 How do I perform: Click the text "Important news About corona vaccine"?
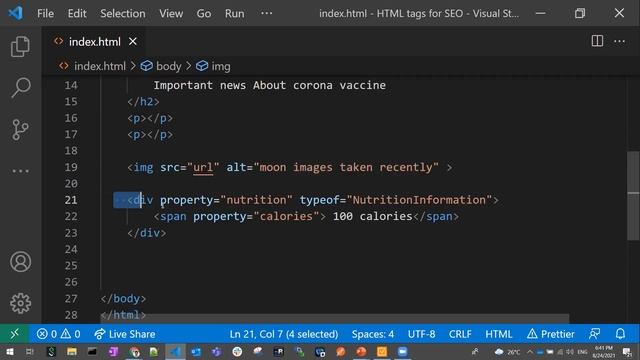point(269,85)
